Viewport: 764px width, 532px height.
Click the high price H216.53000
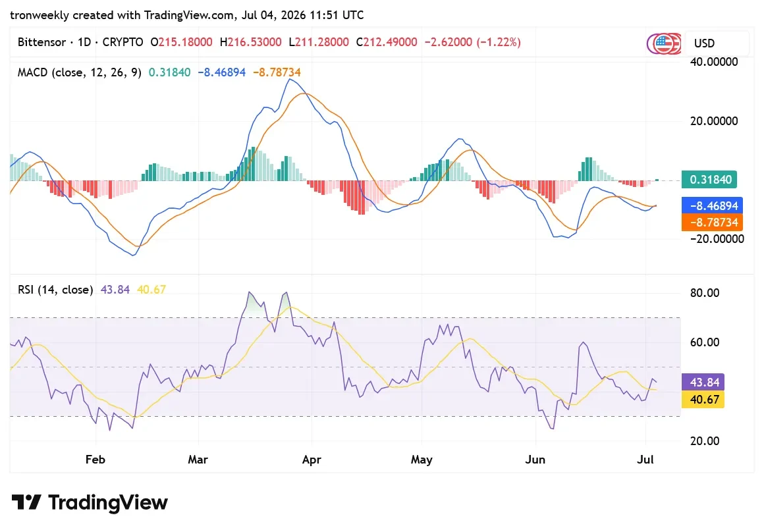(250, 42)
